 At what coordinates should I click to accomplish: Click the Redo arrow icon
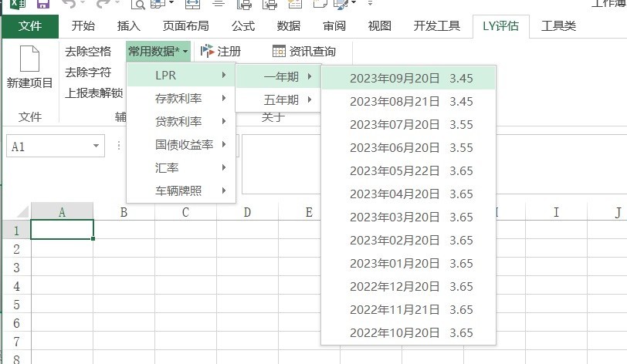pos(103,4)
